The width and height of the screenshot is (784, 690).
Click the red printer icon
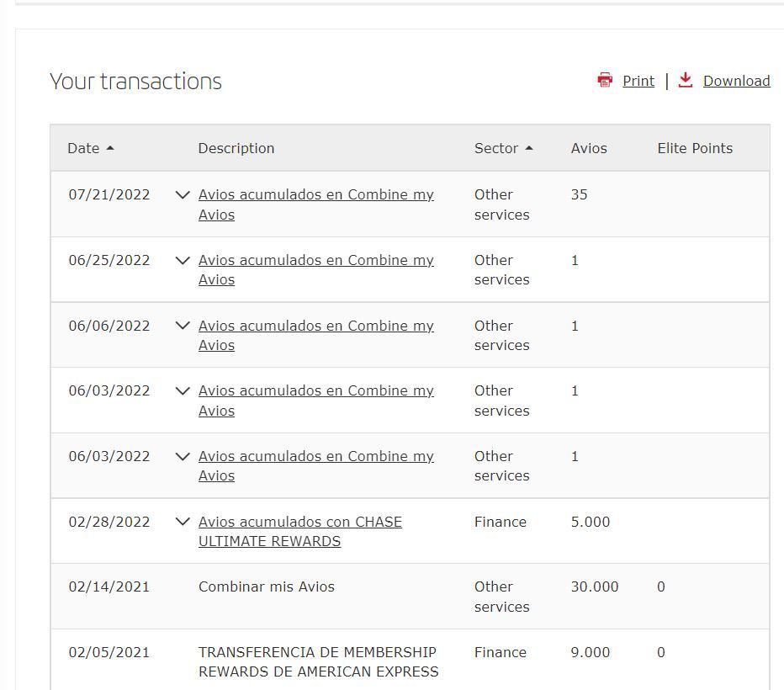[x=605, y=80]
